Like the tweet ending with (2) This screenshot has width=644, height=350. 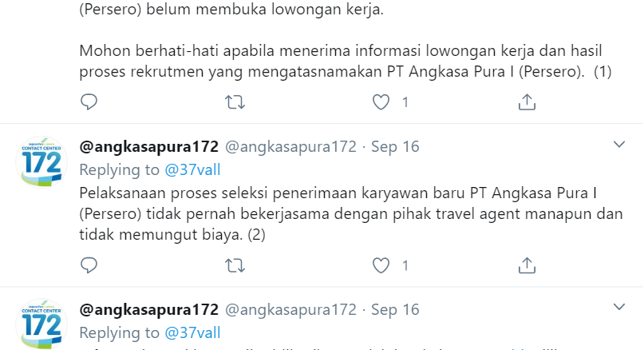point(381,265)
